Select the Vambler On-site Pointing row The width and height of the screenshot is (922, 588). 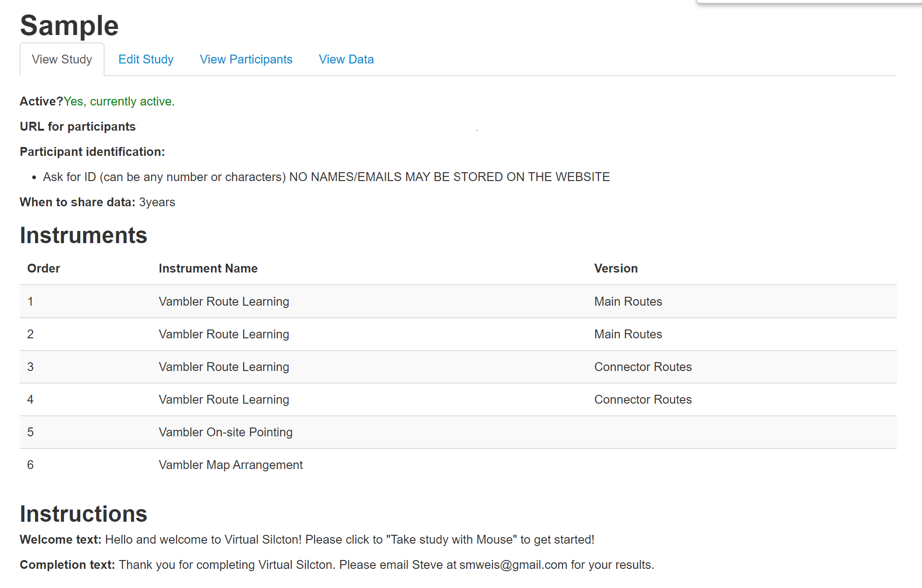225,432
